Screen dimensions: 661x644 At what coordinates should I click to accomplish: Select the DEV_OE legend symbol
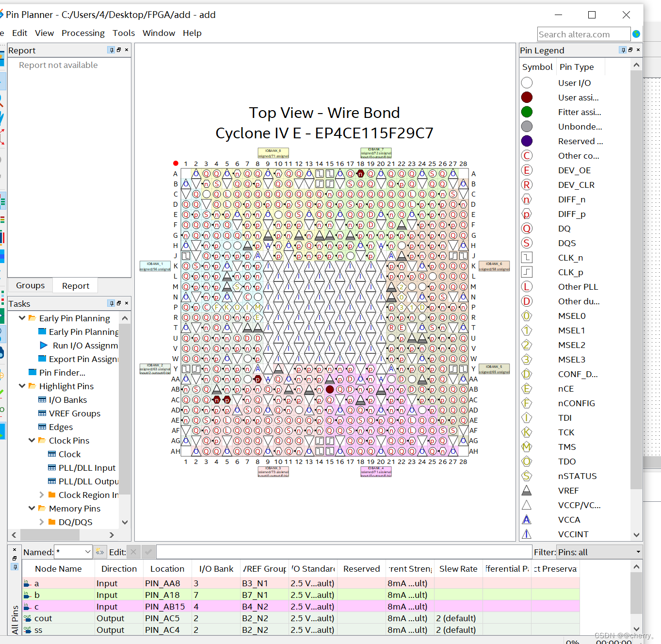(527, 170)
